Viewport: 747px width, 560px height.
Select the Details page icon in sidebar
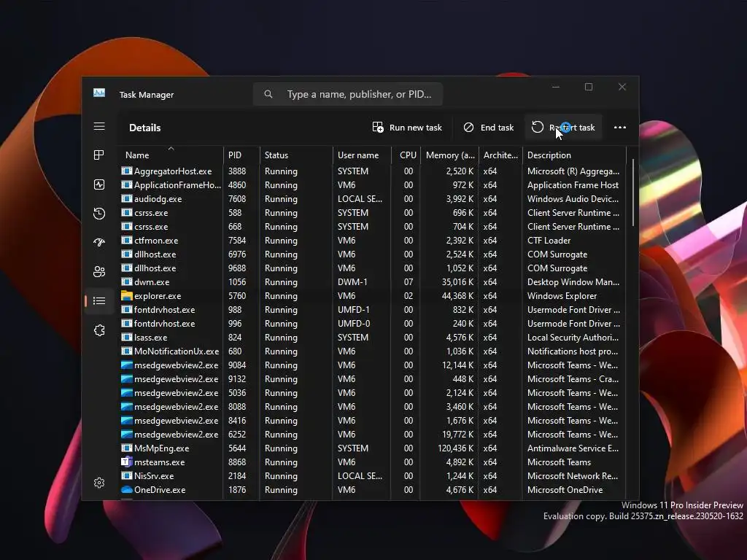pos(99,300)
